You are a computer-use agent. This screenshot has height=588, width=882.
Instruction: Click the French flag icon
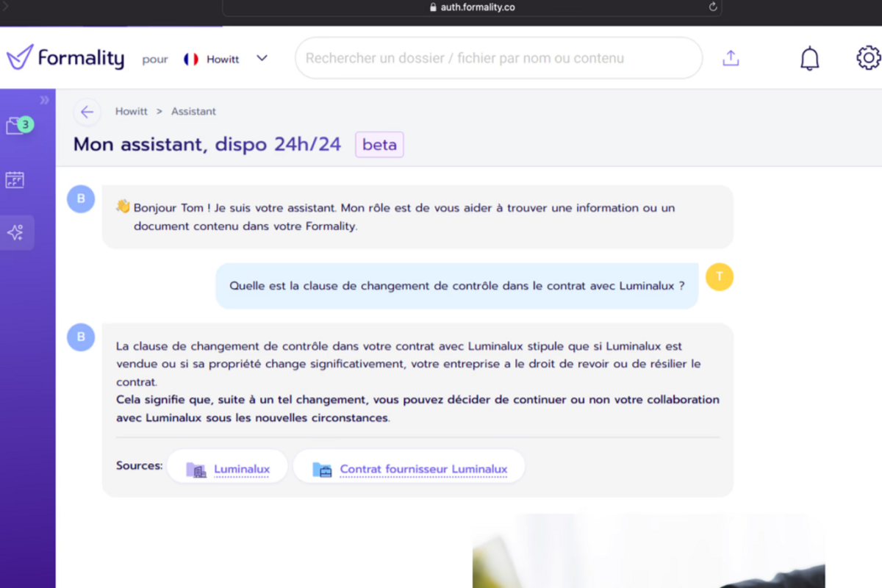[x=191, y=59]
